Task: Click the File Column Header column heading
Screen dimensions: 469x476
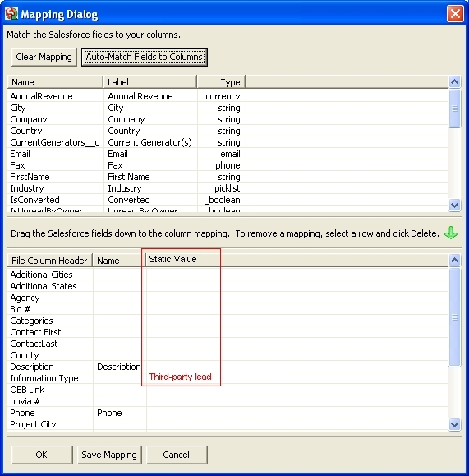Action: 50,261
